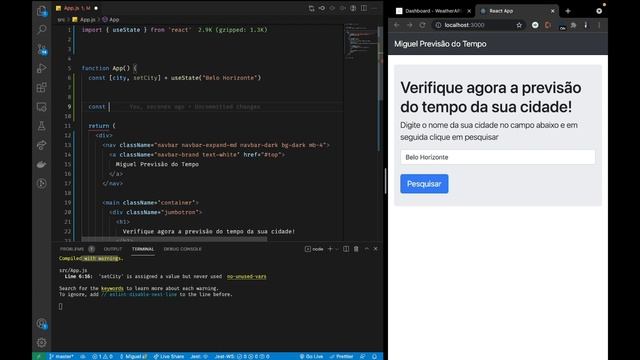Close the Dashboard WeatherAPI browser tab
Screen dimensions: 640x360
coord(469,11)
